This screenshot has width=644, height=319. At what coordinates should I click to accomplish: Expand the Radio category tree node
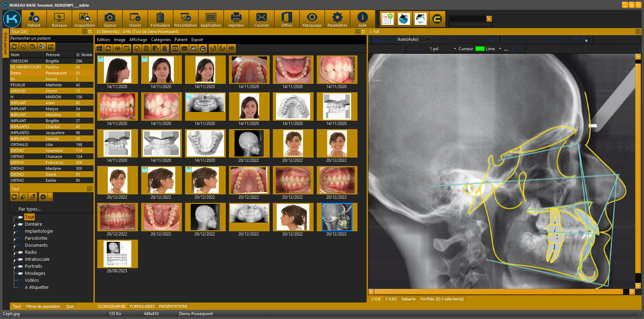pos(14,253)
